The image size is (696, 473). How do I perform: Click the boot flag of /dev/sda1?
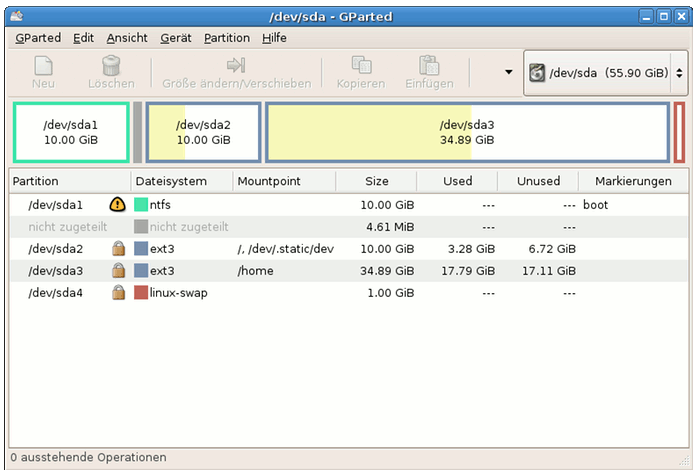click(595, 205)
